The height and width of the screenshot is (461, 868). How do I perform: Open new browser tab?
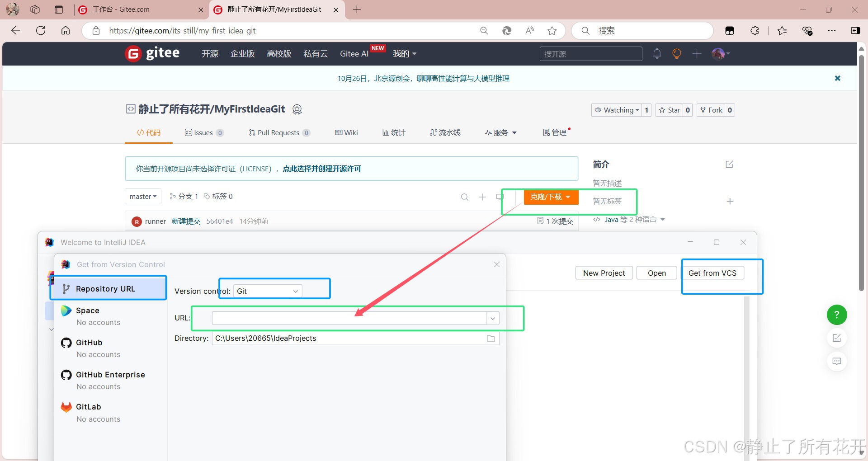[x=357, y=9]
